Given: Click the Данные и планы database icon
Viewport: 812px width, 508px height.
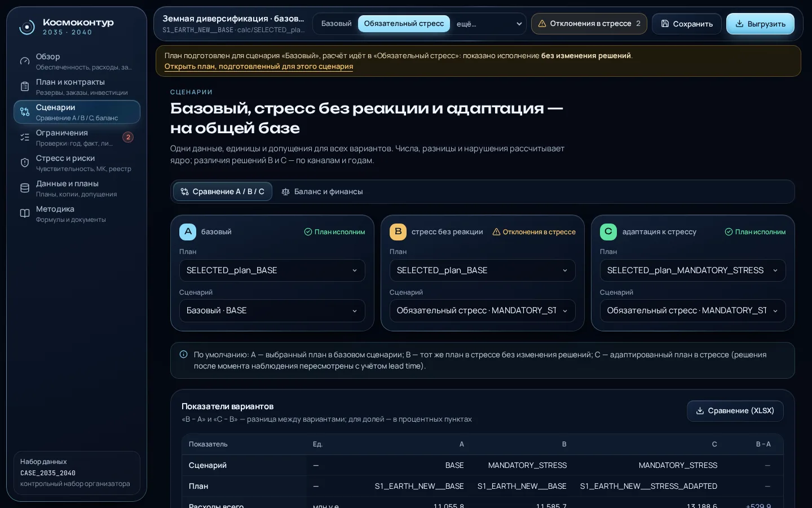Looking at the screenshot, I should pyautogui.click(x=25, y=188).
